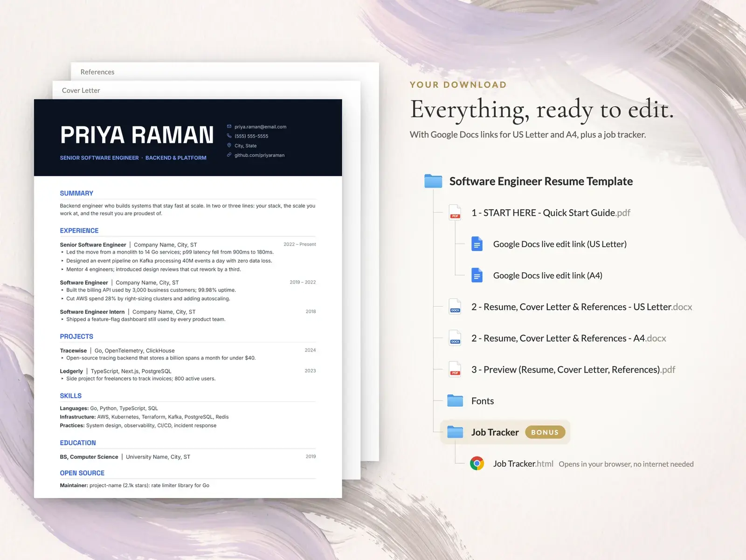Screen dimensions: 746x560
Task: Click the Ledgerly project name
Action: point(71,371)
